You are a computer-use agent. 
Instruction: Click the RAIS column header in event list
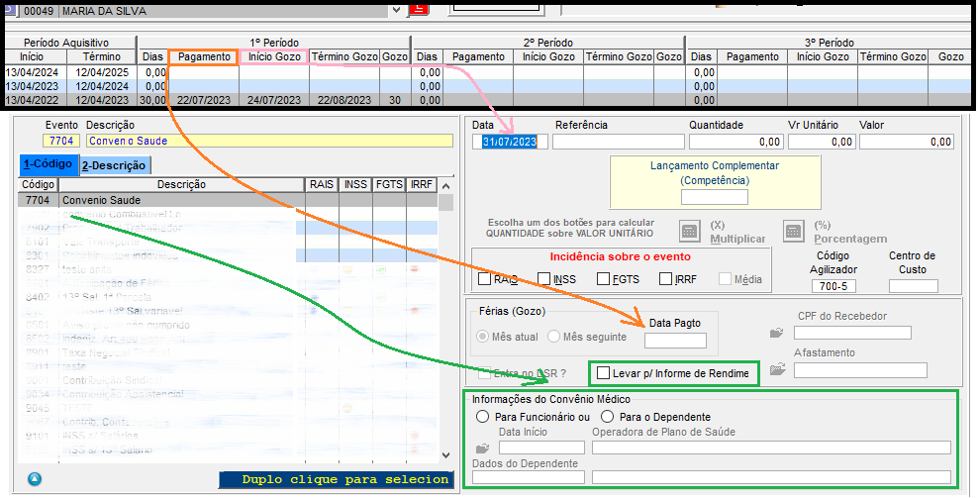click(322, 185)
